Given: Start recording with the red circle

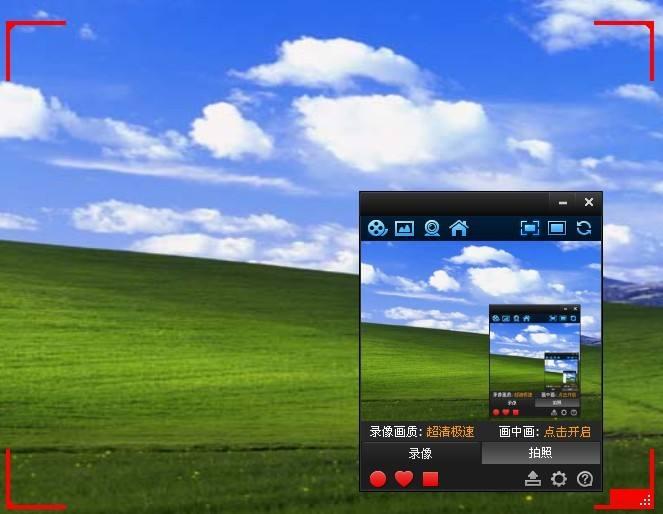Looking at the screenshot, I should [x=378, y=479].
